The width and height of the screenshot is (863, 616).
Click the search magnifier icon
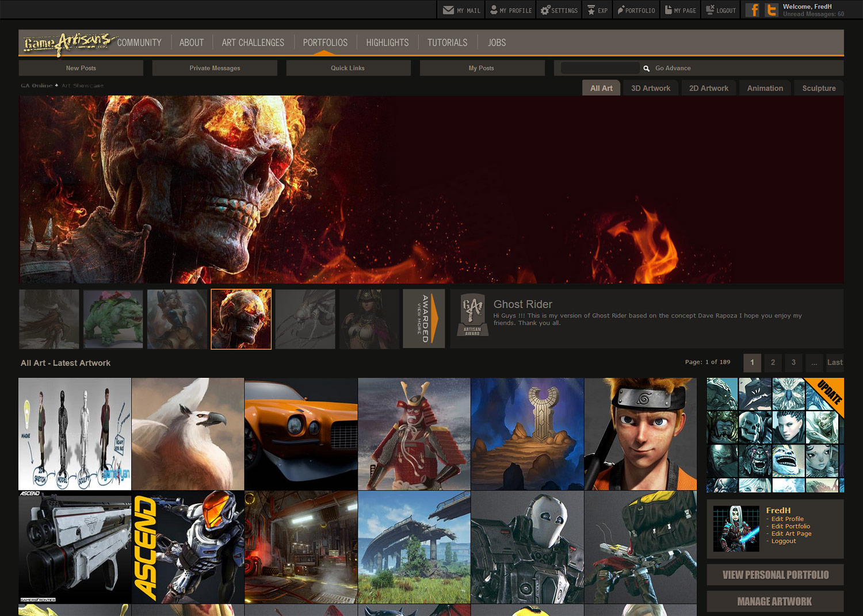point(646,68)
